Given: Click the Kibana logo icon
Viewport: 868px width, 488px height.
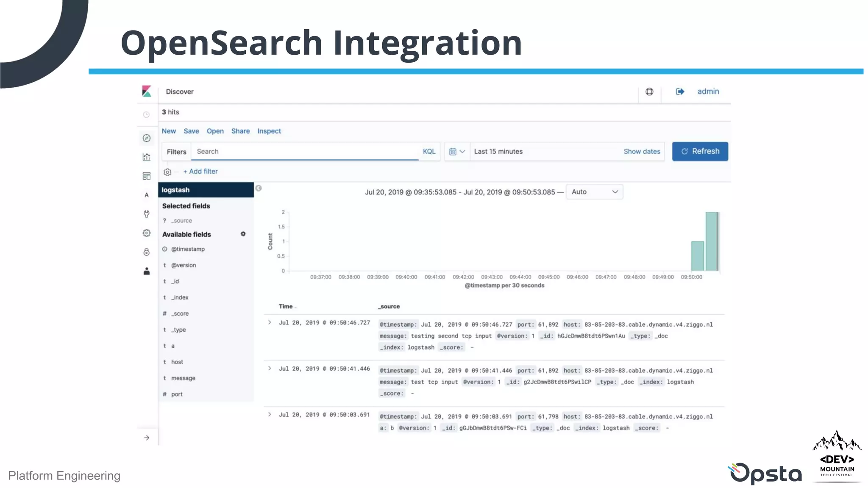Looking at the screenshot, I should pos(146,91).
